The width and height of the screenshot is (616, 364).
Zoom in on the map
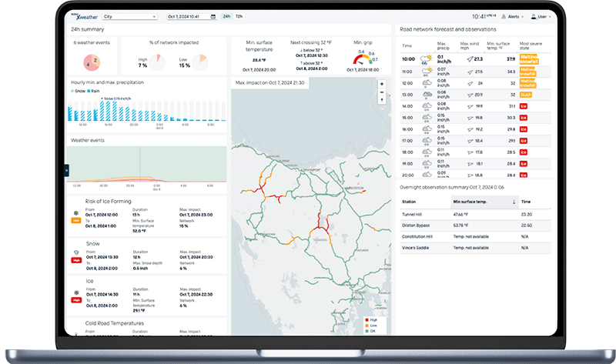[382, 84]
